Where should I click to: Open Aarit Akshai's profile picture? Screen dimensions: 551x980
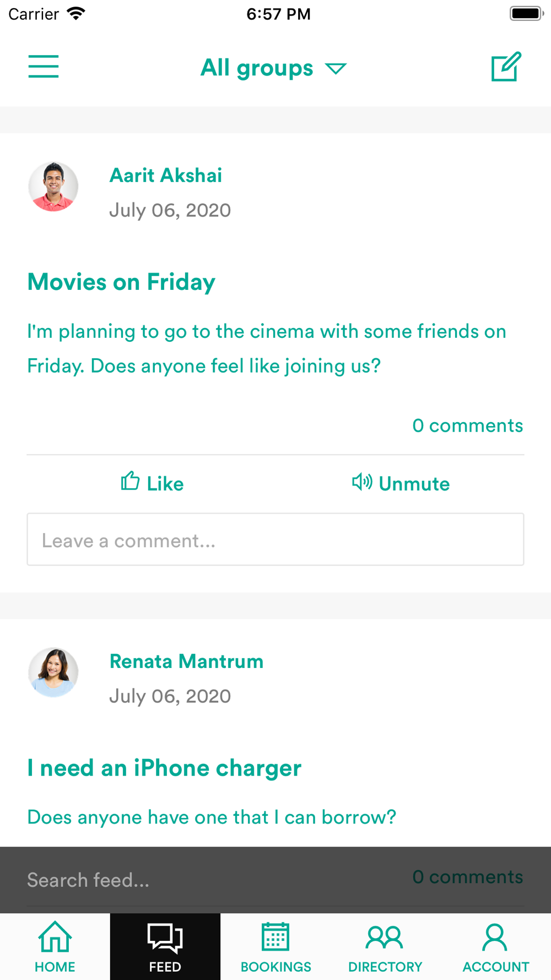53,187
